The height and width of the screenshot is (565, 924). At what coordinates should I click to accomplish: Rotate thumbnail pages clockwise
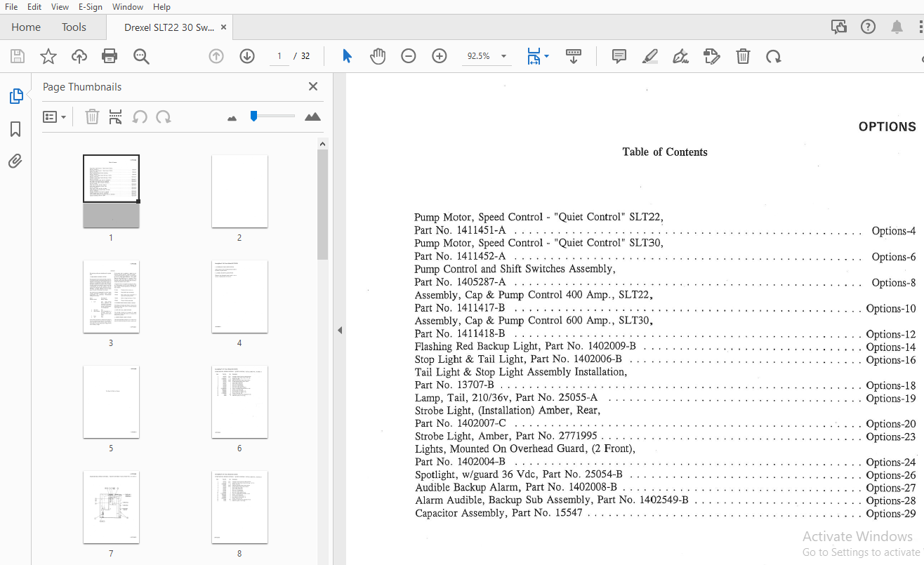164,117
